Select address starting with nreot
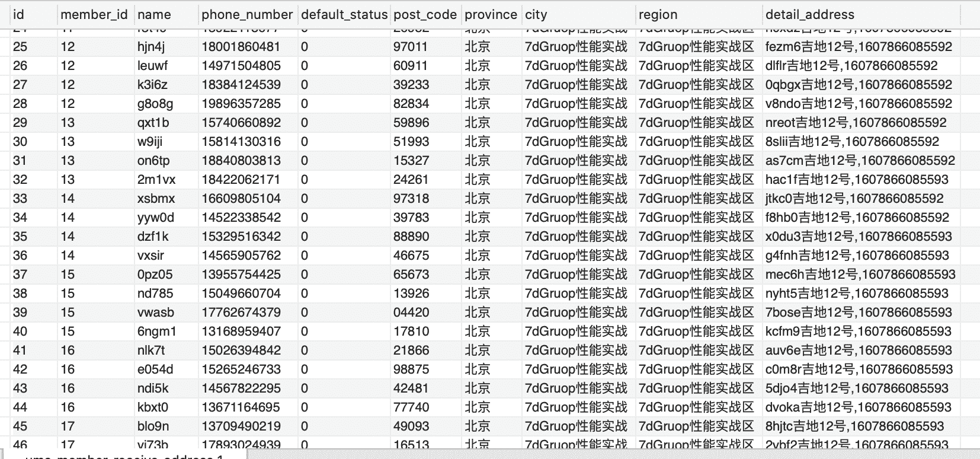Image resolution: width=980 pixels, height=459 pixels. click(x=856, y=123)
